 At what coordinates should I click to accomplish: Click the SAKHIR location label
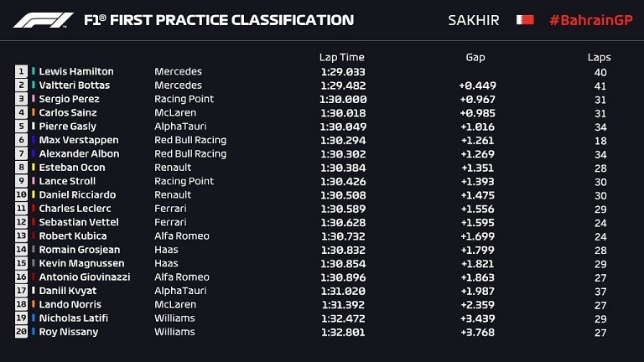[474, 20]
